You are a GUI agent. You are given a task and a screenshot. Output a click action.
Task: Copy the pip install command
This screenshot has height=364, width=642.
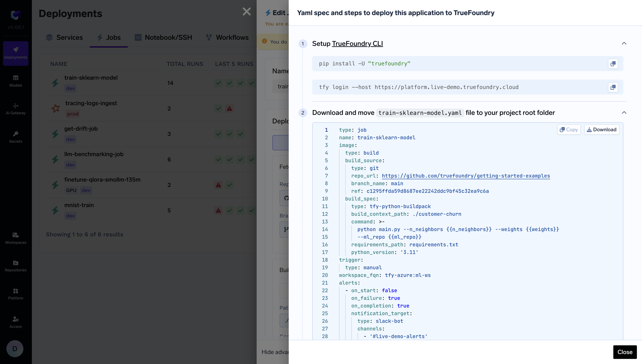[613, 64]
